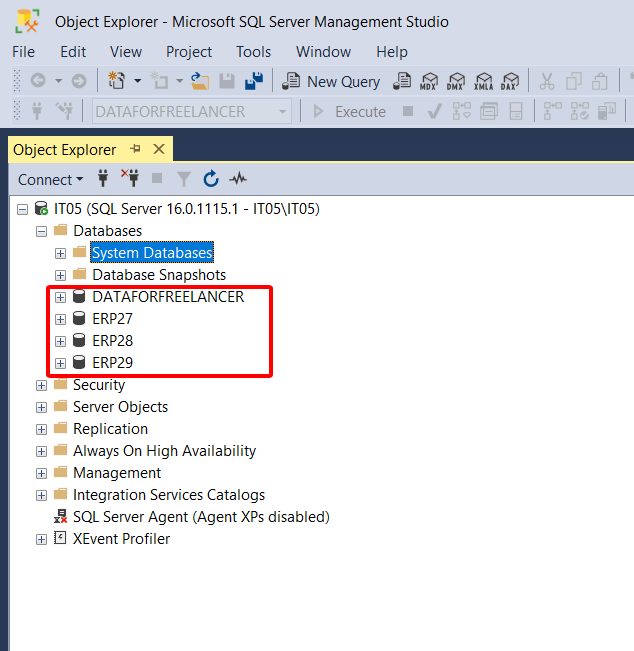Click the Open File folder icon

[200, 81]
